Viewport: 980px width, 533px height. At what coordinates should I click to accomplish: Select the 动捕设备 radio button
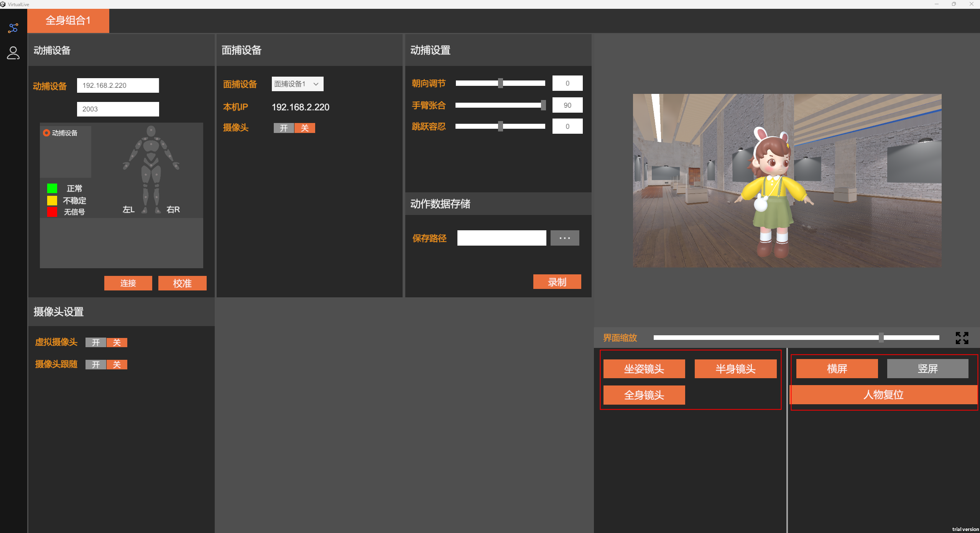click(x=46, y=133)
